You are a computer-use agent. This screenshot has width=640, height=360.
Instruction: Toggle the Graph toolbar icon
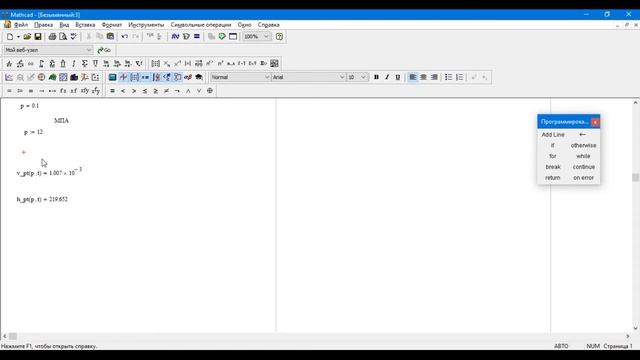coord(123,77)
